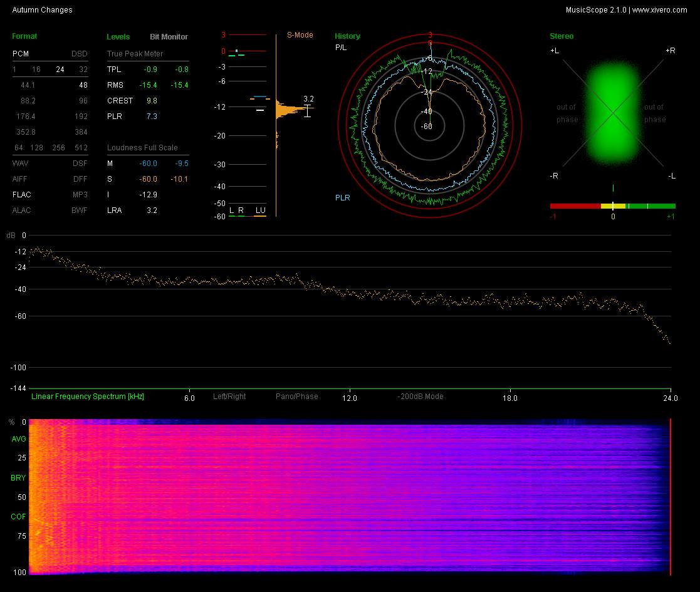Click the PLR label below History
Screen dimensions: 700x592
point(342,198)
